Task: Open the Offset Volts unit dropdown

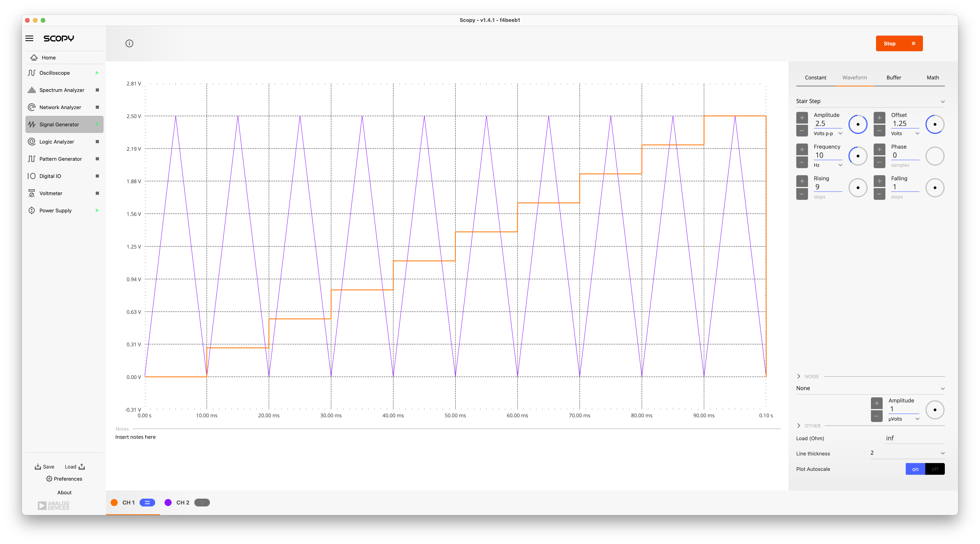Action: 905,133
